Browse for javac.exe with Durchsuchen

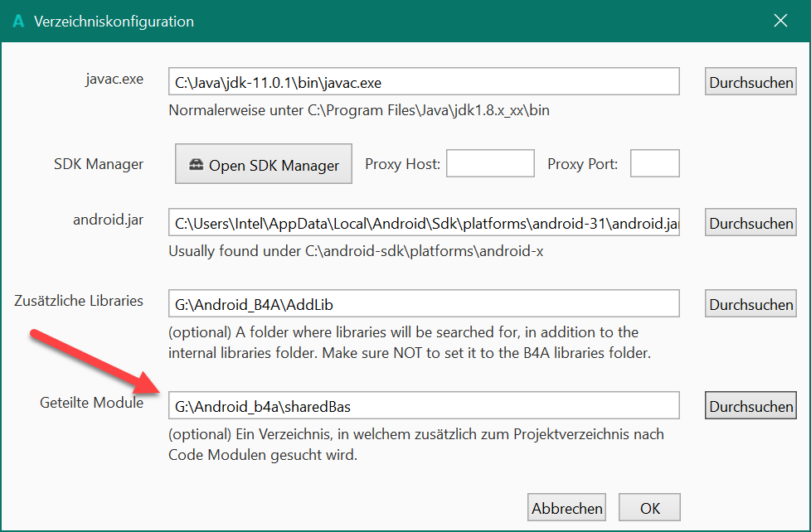click(x=751, y=82)
